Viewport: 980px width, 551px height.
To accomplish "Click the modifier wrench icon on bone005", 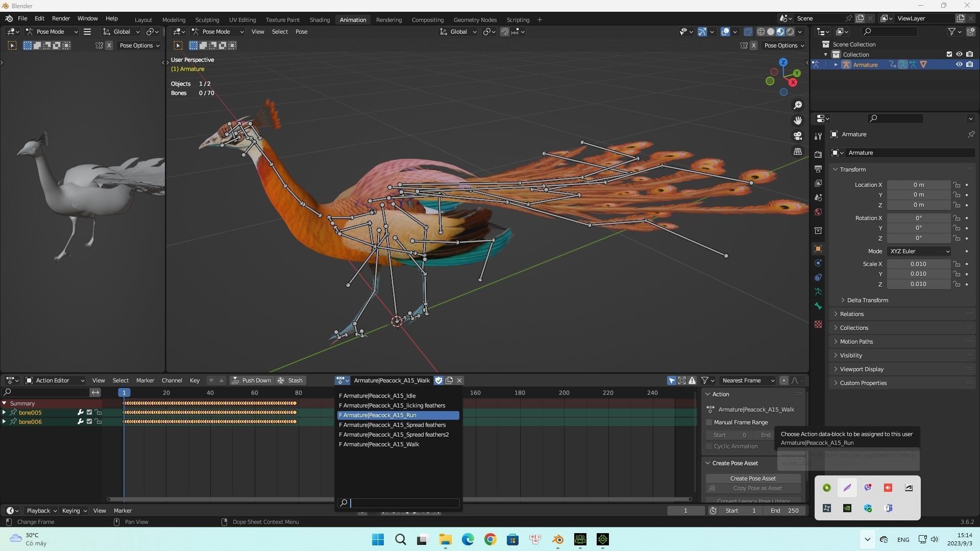I will 80,413.
